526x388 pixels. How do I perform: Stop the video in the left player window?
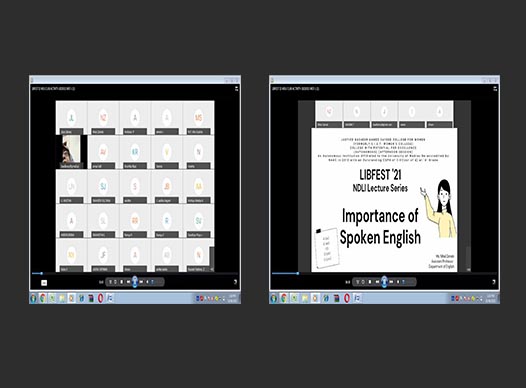point(121,282)
